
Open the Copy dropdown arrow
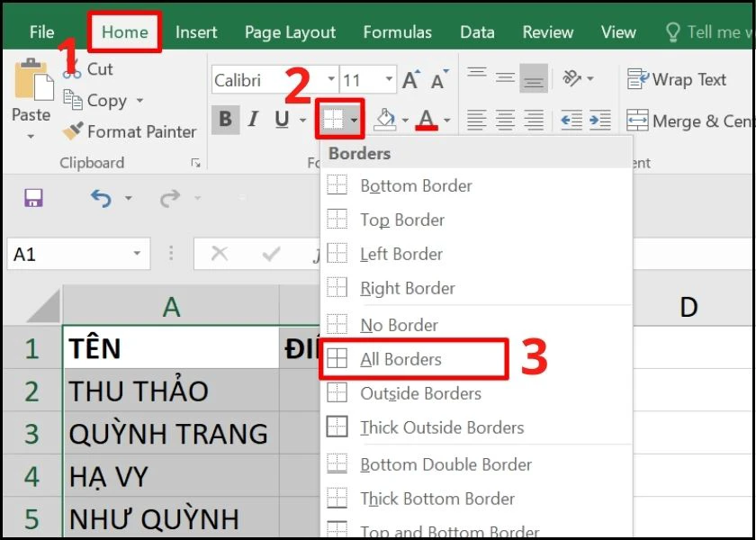[139, 101]
